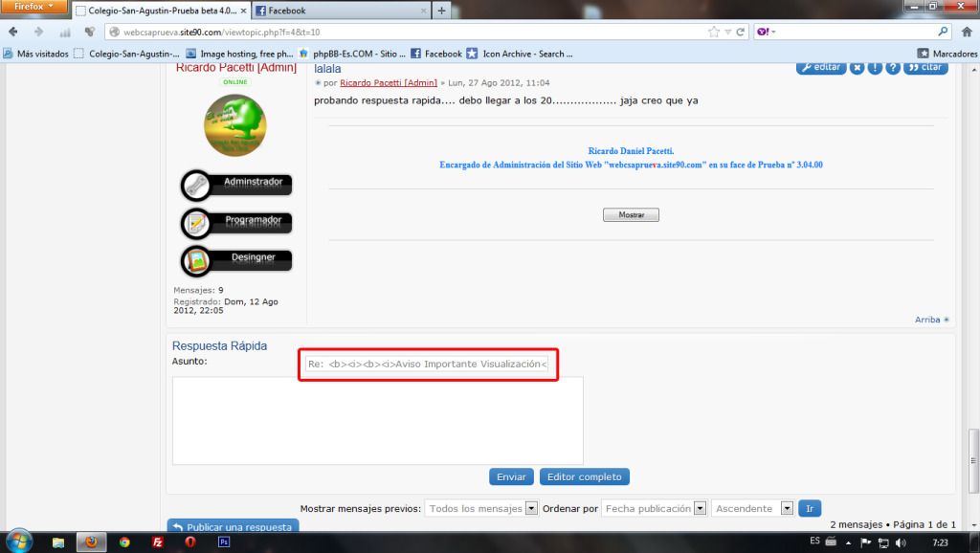Image resolution: width=980 pixels, height=553 pixels.
Task: Click the user avatar image
Action: point(235,125)
